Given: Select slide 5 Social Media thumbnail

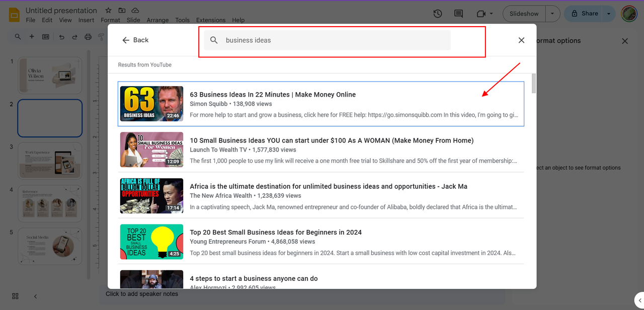Looking at the screenshot, I should tap(50, 247).
